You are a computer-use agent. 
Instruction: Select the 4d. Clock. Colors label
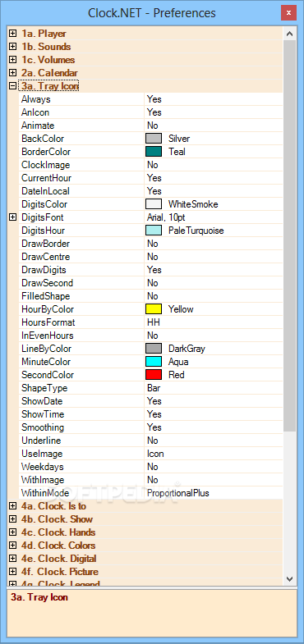click(x=58, y=546)
